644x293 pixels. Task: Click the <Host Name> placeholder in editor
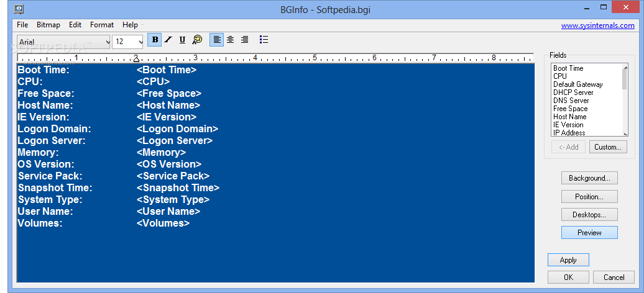pyautogui.click(x=168, y=106)
